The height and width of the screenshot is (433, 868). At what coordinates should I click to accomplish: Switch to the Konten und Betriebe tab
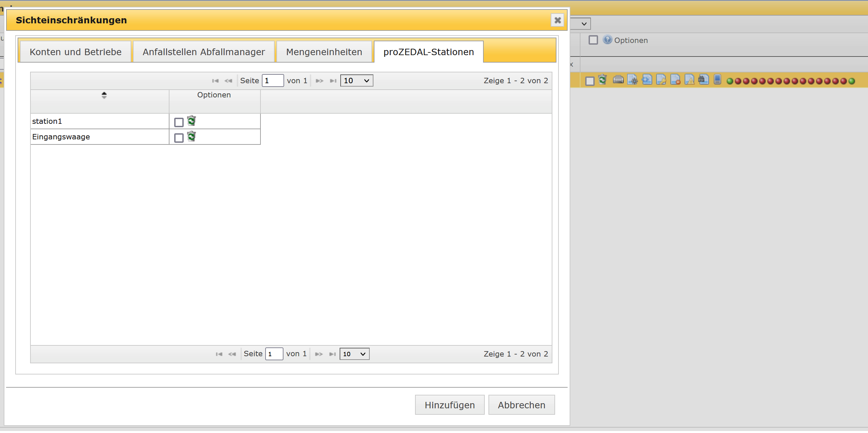pos(75,52)
